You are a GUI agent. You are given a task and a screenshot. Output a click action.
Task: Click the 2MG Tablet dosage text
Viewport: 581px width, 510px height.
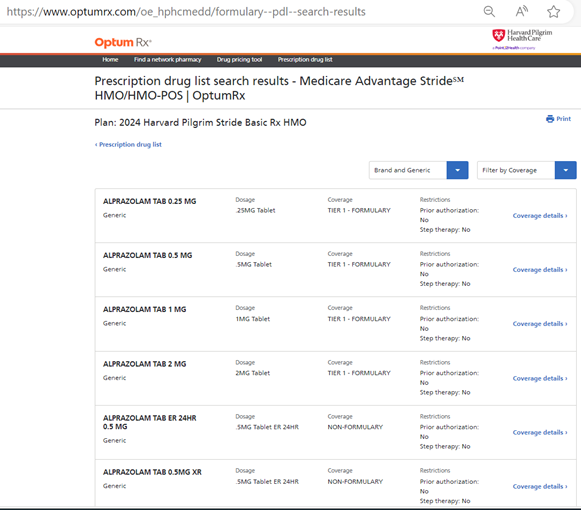[x=253, y=373]
